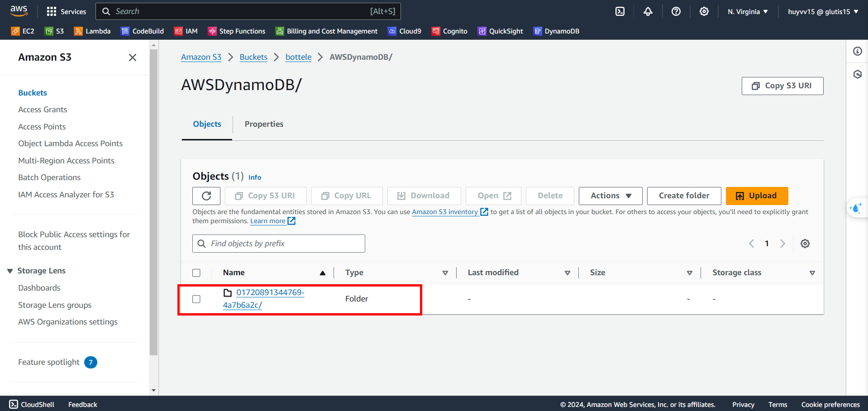The height and width of the screenshot is (411, 868).
Task: Collapse the Storage Lens section
Action: click(10, 271)
